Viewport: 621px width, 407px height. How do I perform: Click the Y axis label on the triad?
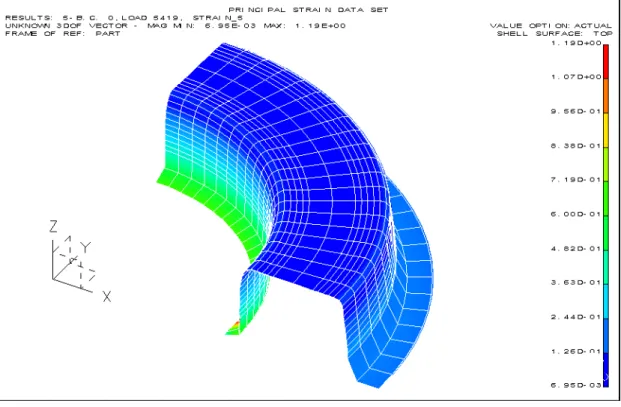point(86,247)
